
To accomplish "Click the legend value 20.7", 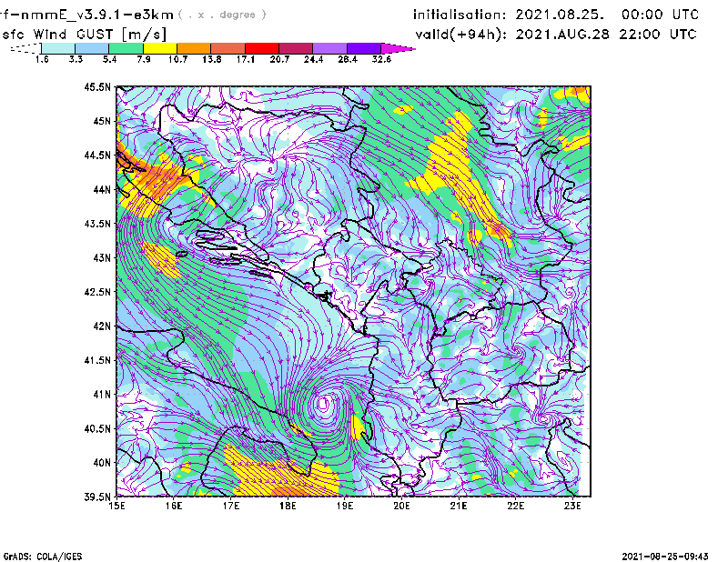I will [x=279, y=59].
